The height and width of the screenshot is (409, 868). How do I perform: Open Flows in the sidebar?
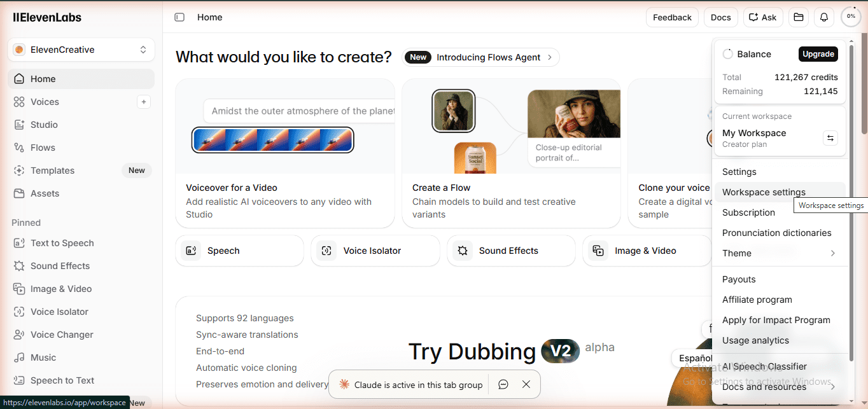click(81, 148)
